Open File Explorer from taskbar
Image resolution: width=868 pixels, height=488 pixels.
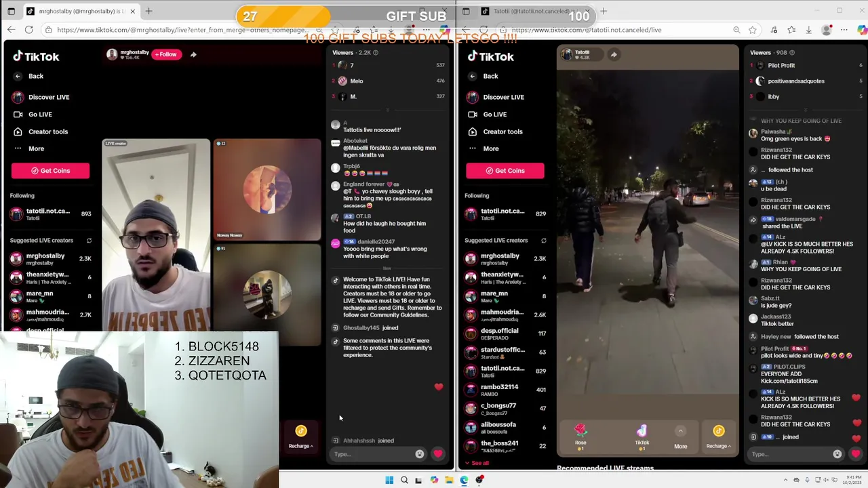449,481
